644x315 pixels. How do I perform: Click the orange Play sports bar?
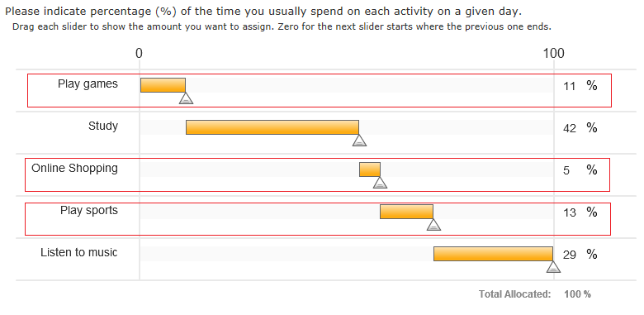pos(406,212)
